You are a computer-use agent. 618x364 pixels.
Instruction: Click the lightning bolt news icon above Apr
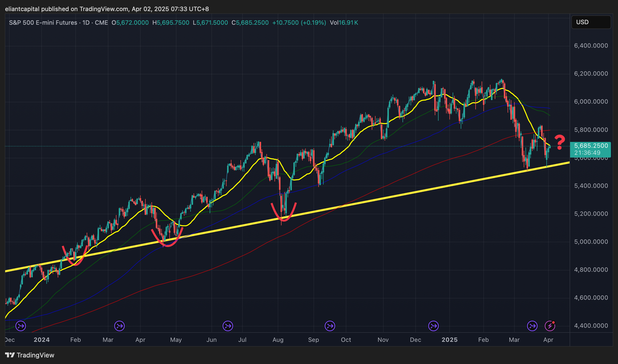[x=550, y=326]
